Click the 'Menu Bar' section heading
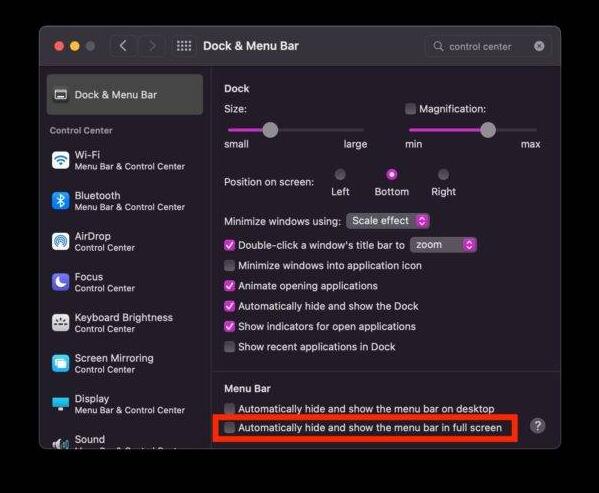 coord(247,389)
